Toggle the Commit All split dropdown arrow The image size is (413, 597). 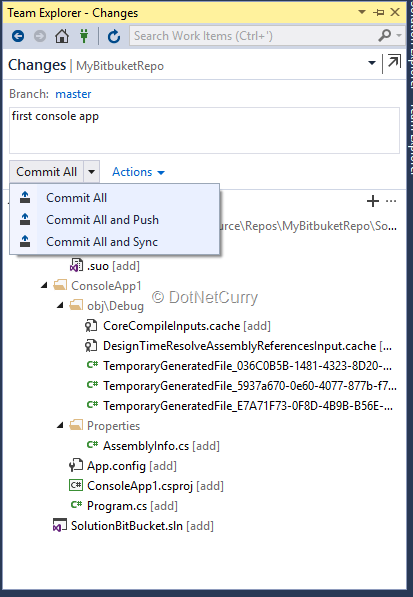[x=91, y=172]
